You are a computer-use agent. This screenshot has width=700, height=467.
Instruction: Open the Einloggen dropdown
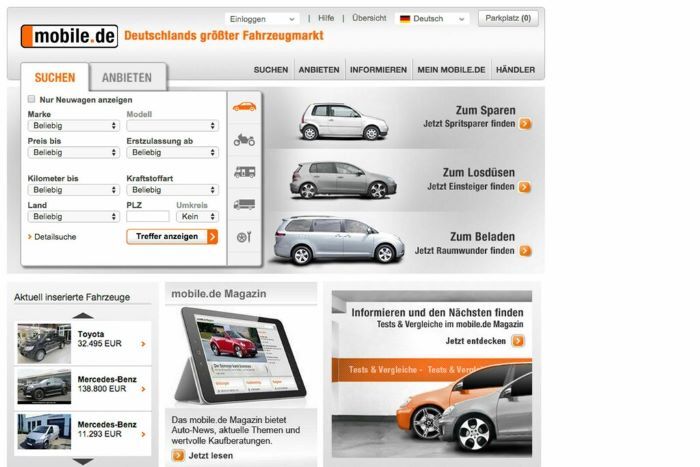(x=262, y=19)
